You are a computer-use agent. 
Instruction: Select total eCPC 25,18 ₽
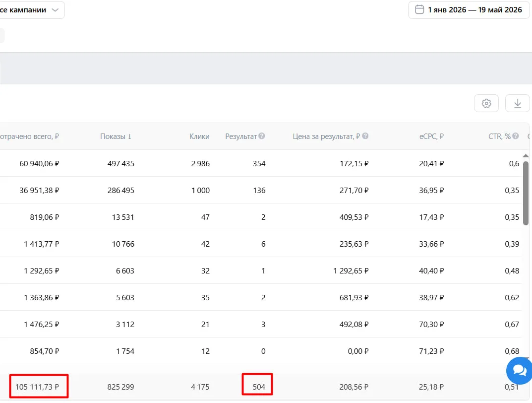click(x=431, y=387)
